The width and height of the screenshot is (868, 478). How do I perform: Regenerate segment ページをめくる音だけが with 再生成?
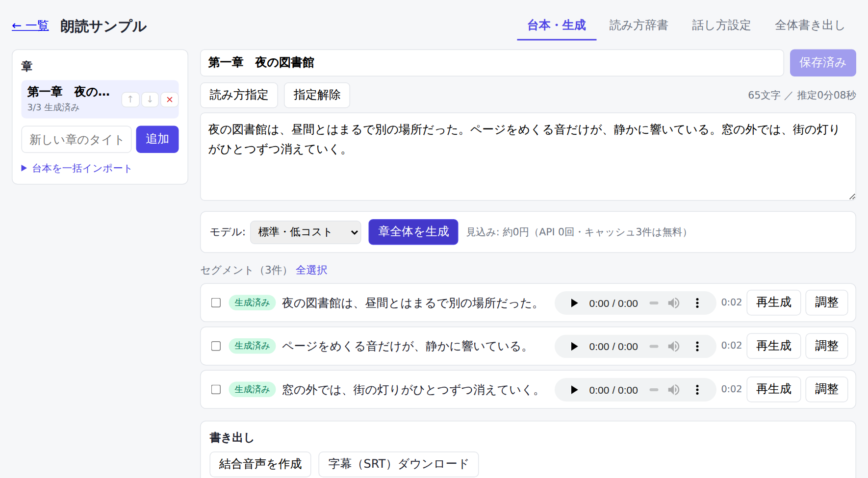click(773, 346)
